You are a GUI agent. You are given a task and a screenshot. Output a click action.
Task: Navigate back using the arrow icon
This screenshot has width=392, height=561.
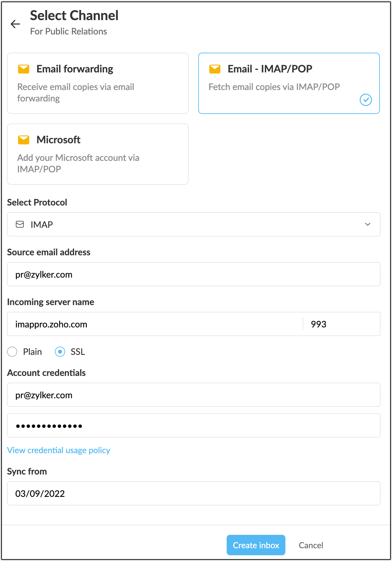pos(15,24)
